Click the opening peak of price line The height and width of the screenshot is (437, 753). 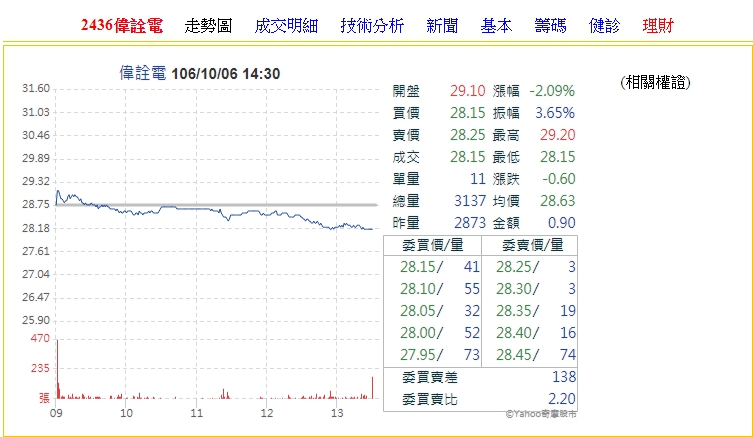click(x=58, y=191)
